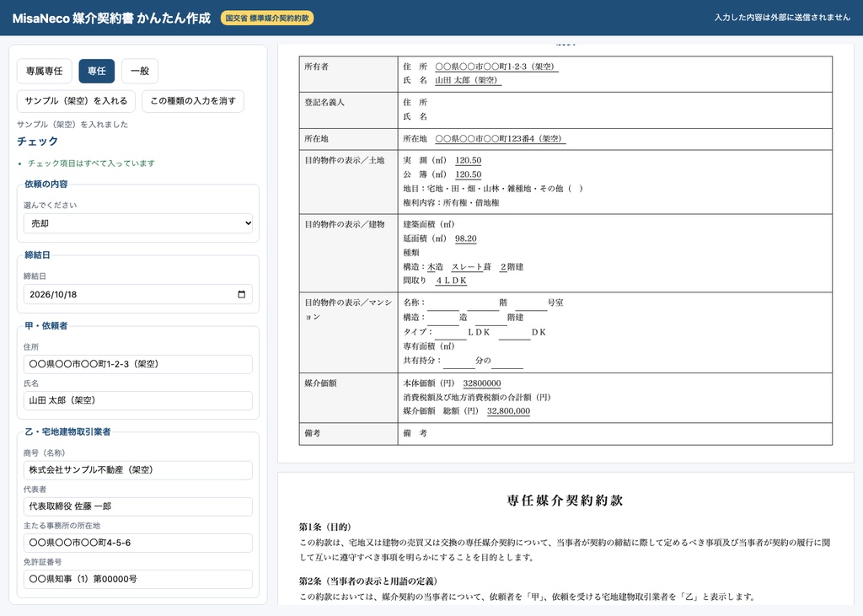This screenshot has height=616, width=863.
Task: Click the 甲・依頼者 住所 input field
Action: pyautogui.click(x=138, y=364)
